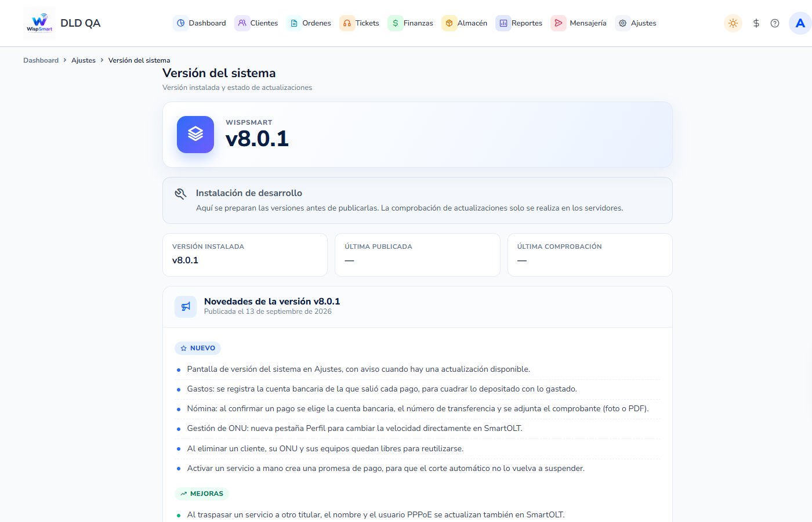
Task: Click the megaphone icon beside Novedades
Action: (186, 306)
